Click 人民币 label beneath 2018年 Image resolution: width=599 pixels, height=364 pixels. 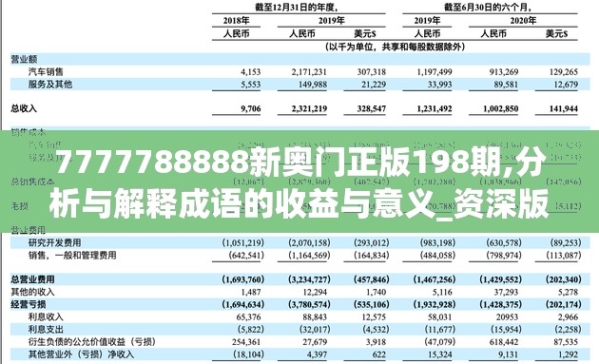pos(236,33)
